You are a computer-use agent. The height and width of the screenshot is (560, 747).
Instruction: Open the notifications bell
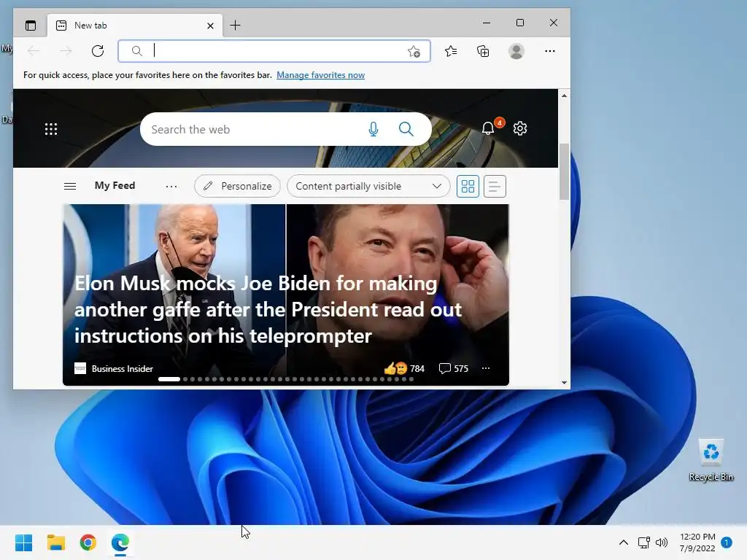coord(488,128)
